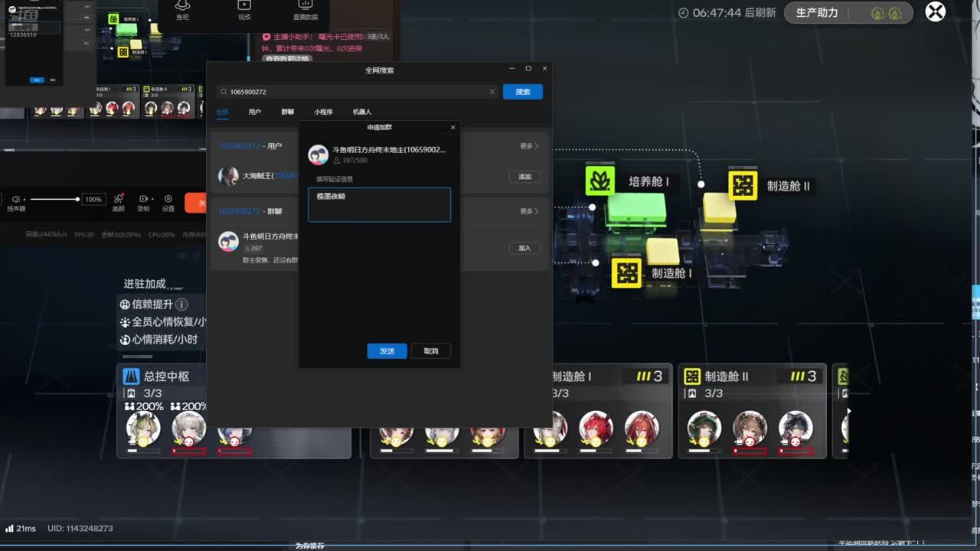Focus the search box containing 1065900272
This screenshot has width=980, height=551.
coord(357,92)
